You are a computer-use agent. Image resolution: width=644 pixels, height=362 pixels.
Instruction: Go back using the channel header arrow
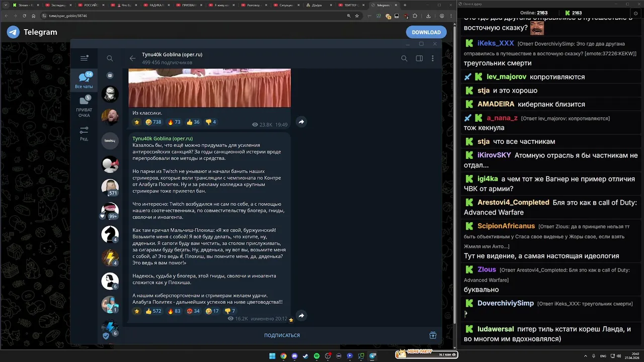click(132, 58)
